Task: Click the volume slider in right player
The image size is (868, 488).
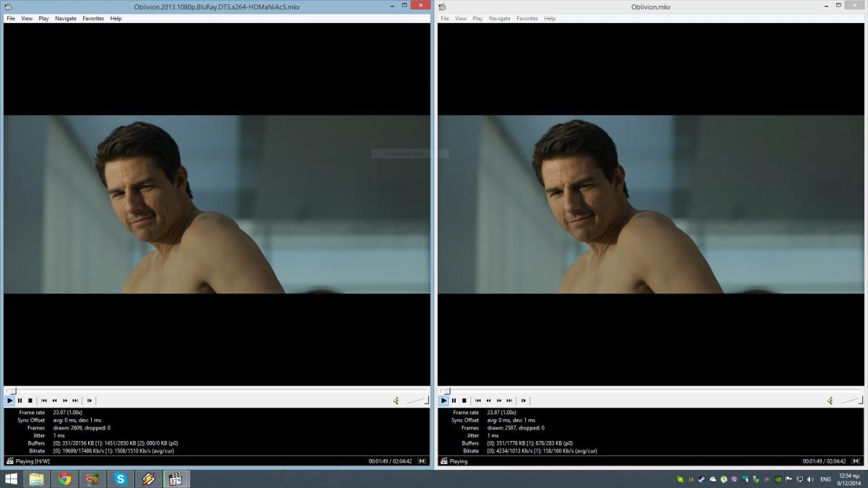Action: coord(851,401)
